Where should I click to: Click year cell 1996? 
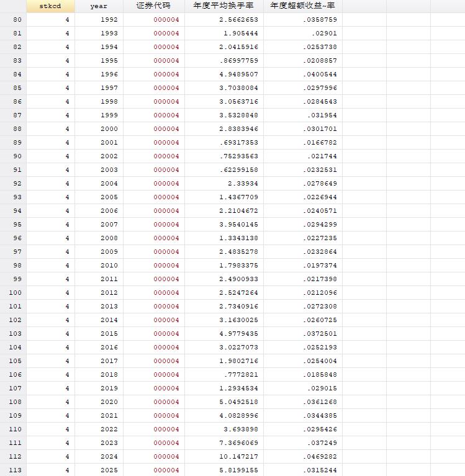pyautogui.click(x=99, y=74)
